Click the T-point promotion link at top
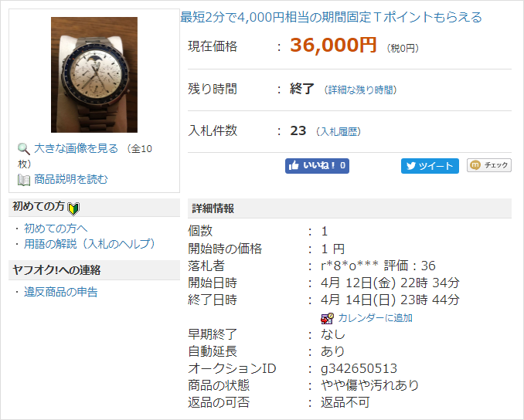524x420 pixels. tap(331, 17)
